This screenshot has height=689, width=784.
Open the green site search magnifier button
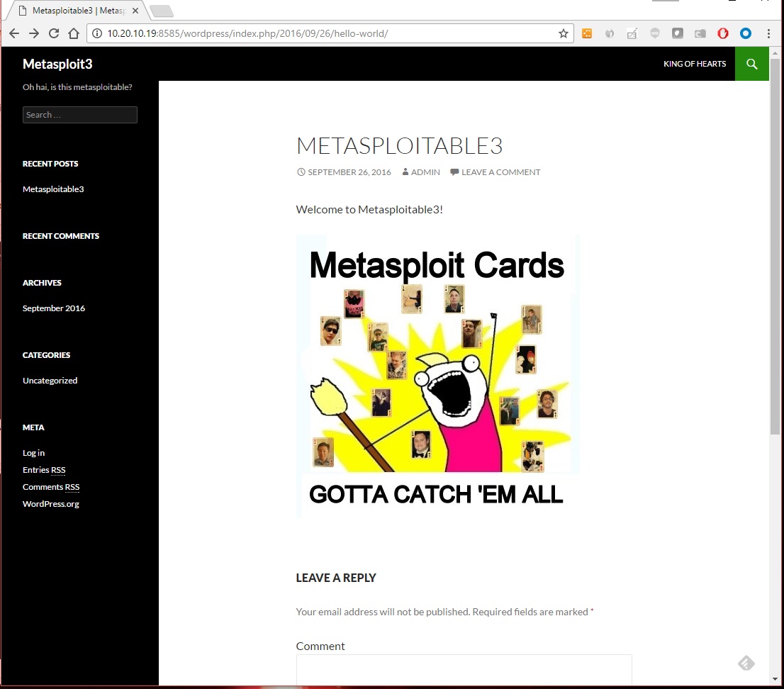[x=752, y=64]
